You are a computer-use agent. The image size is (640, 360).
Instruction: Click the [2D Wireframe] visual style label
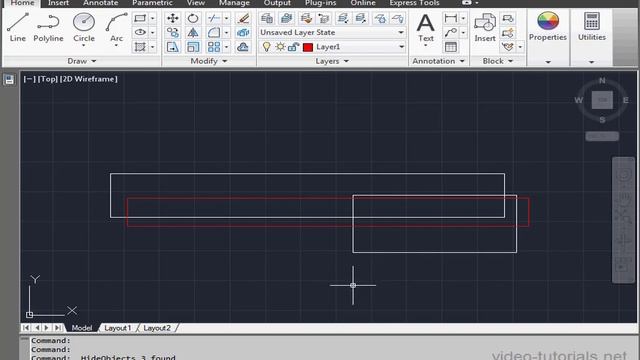[x=89, y=79]
